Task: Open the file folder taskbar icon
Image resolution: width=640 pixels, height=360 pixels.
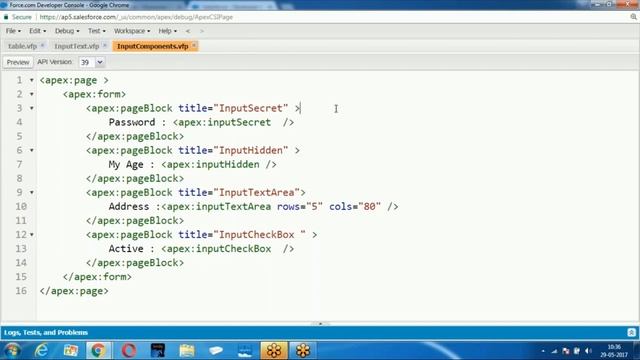Action: (187, 351)
